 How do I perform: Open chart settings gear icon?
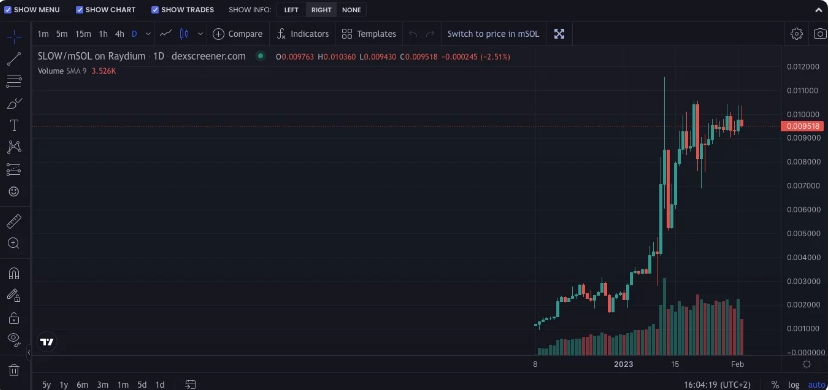[x=796, y=34]
